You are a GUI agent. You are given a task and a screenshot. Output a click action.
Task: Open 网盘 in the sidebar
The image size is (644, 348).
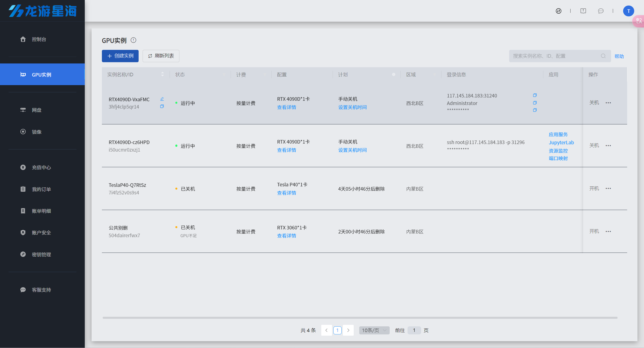[37, 110]
